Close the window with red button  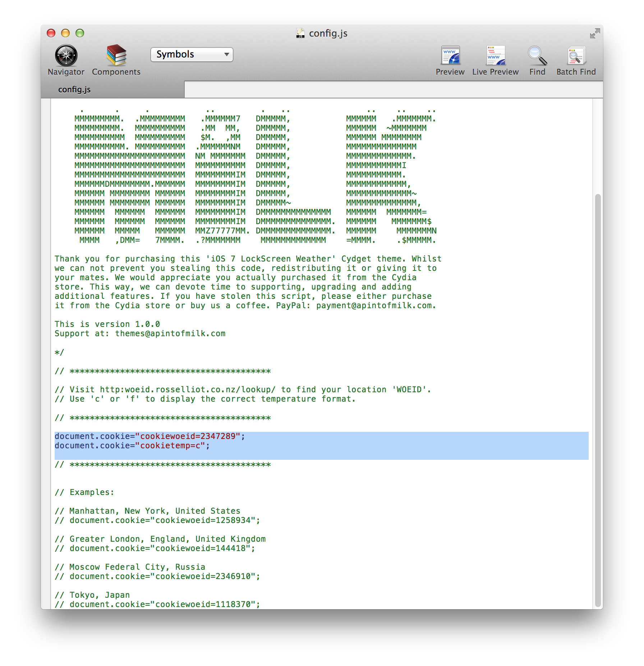51,33
